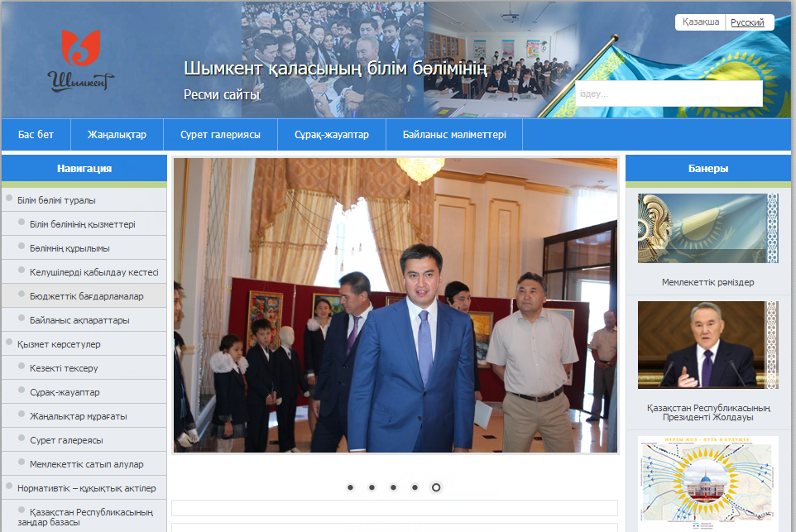Switch language to Қазақша
The width and height of the screenshot is (796, 532).
pyautogui.click(x=701, y=22)
